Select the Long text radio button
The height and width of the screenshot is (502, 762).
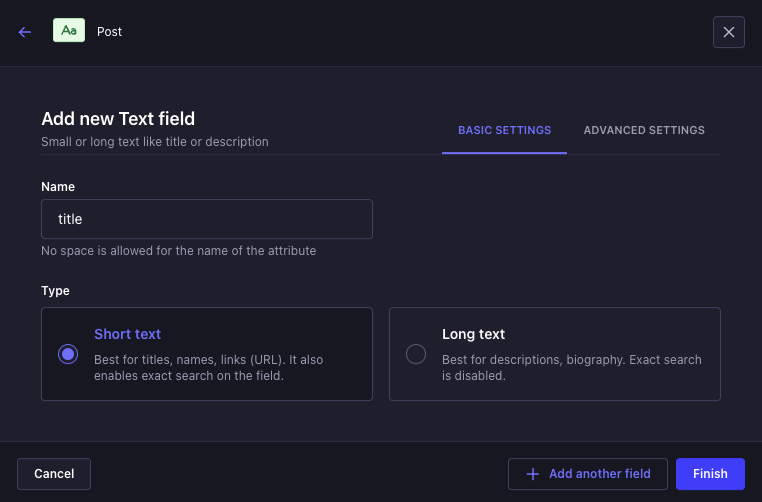coord(416,354)
